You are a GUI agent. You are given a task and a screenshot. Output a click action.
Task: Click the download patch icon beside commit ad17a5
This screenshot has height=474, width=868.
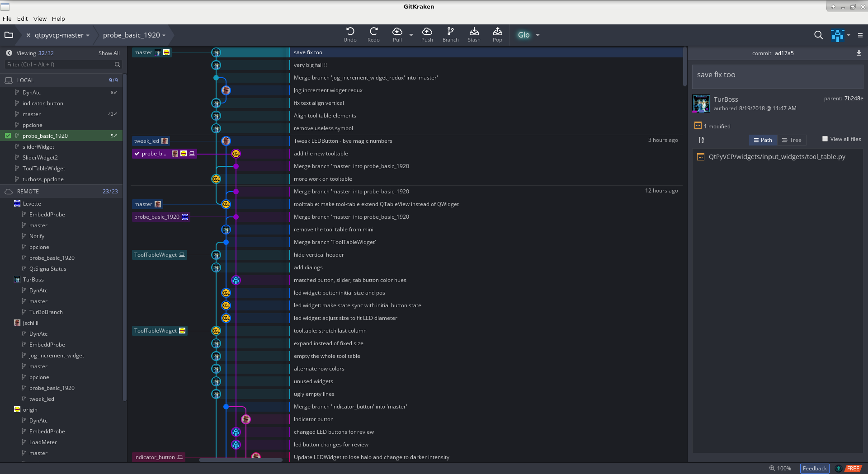pyautogui.click(x=859, y=53)
